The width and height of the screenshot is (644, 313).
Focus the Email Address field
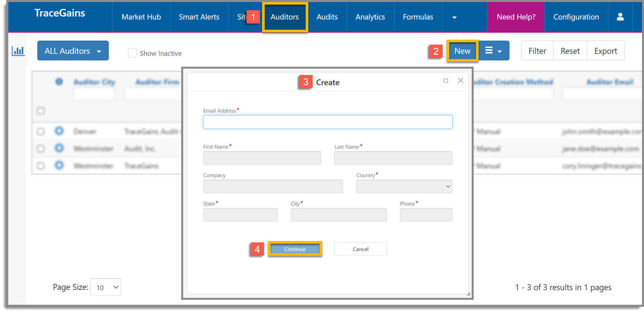(x=327, y=122)
